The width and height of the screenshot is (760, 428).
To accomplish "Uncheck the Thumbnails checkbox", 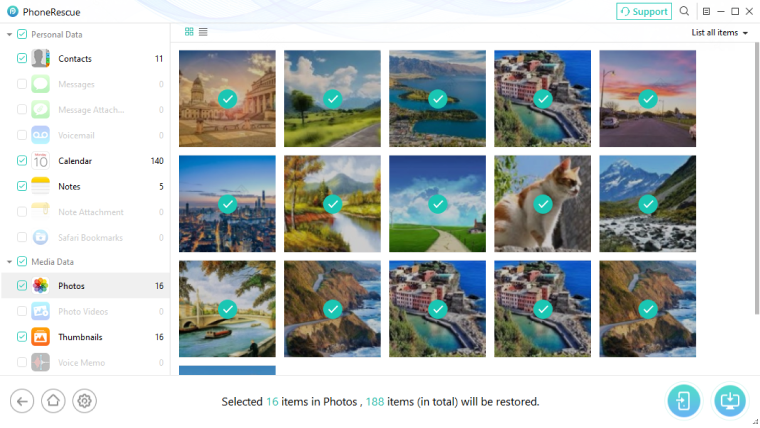I will pyautogui.click(x=22, y=336).
